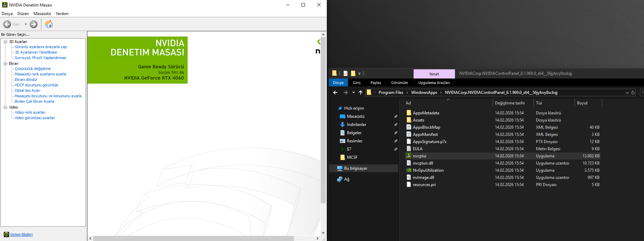This screenshot has height=241, width=644.
Task: Open Video renk ayarları
Action: (30, 112)
